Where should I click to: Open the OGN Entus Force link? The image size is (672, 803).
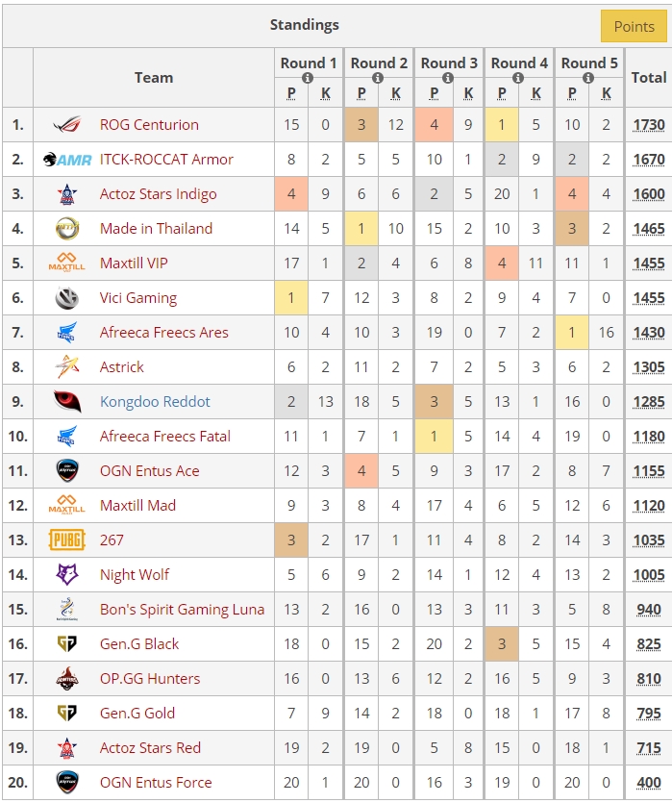pyautogui.click(x=156, y=782)
